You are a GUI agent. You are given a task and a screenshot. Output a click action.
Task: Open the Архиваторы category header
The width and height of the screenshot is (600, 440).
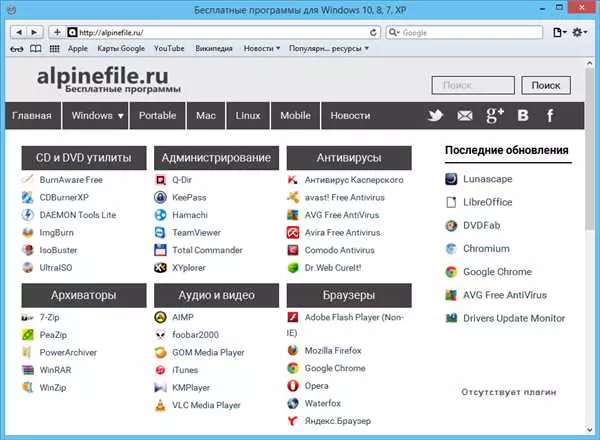click(x=84, y=295)
